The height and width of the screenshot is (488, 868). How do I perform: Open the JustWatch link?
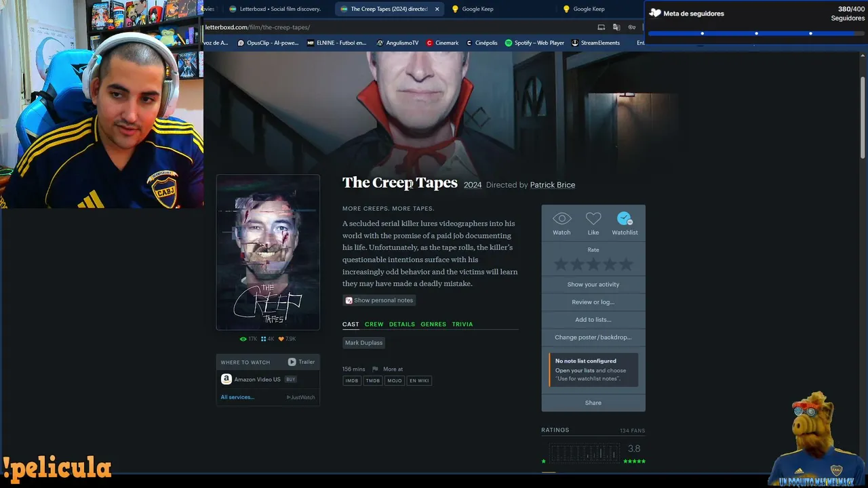tap(300, 397)
